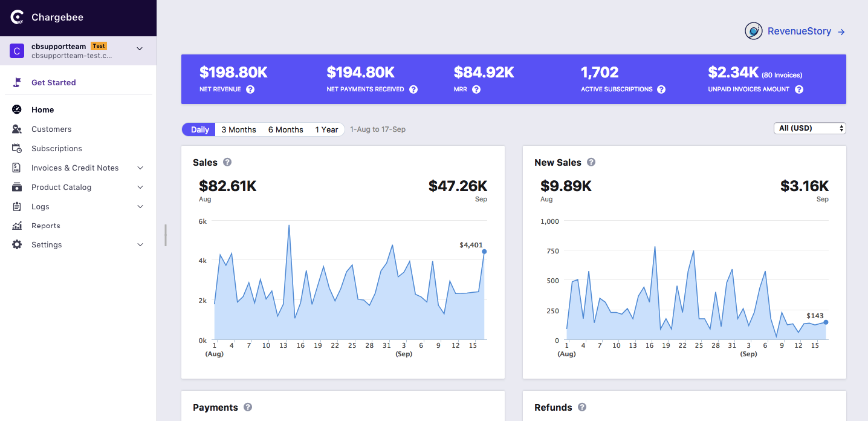Click the Settings gear icon

[x=17, y=244]
